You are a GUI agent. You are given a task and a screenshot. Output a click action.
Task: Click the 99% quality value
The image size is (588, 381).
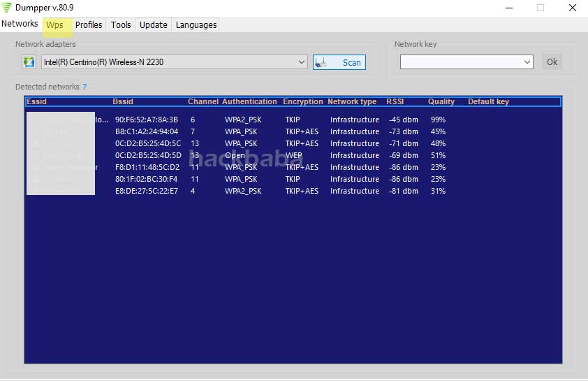tap(438, 120)
